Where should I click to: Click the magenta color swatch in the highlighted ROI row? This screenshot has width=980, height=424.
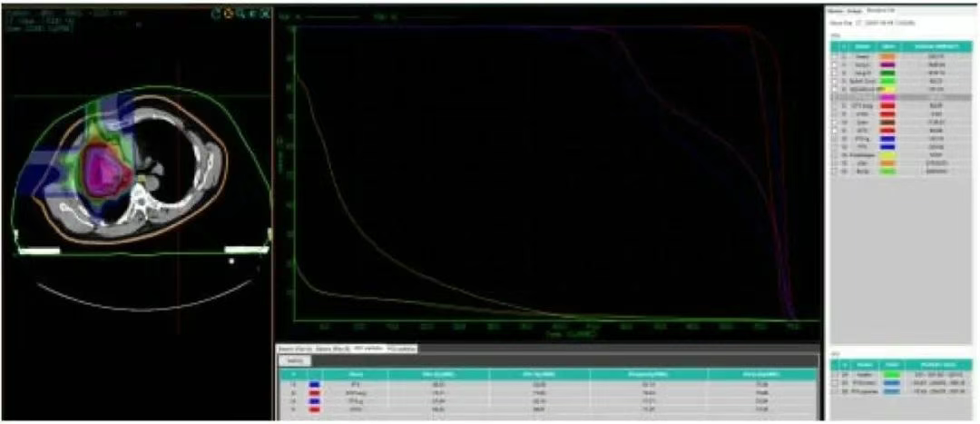coord(887,97)
